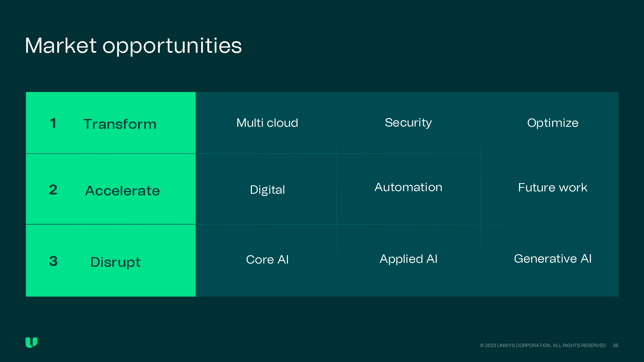
Task: Click the Digital cell
Action: tap(267, 190)
